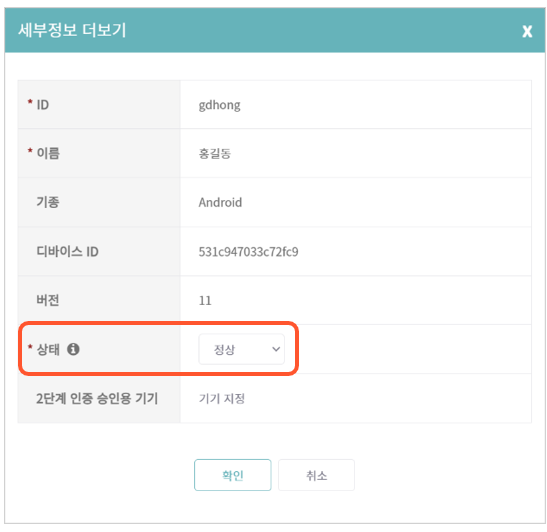Viewport: 547px width, 532px height.
Task: Close the 세부정보 더보기 dialog with X
Action: (527, 31)
